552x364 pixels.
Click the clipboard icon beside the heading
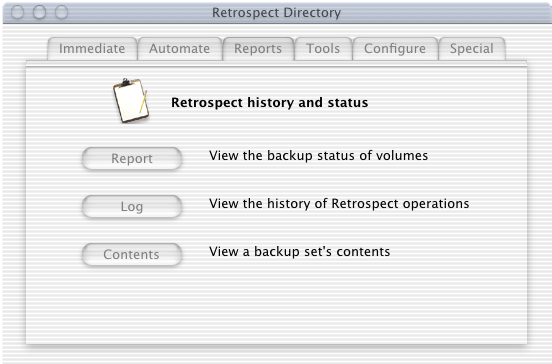pos(131,101)
